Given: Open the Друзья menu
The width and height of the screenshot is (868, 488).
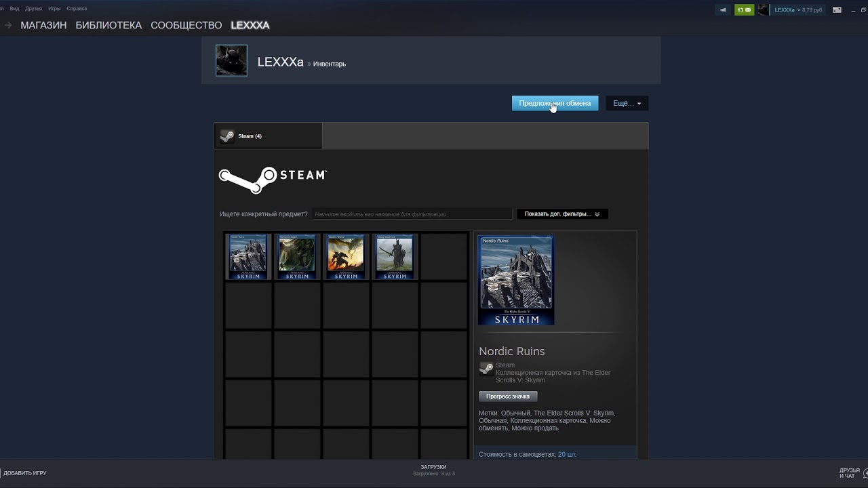Looking at the screenshot, I should click(x=33, y=9).
